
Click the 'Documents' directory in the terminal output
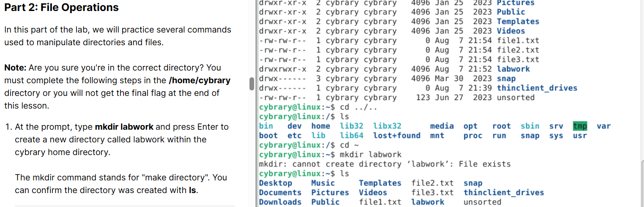click(x=280, y=193)
